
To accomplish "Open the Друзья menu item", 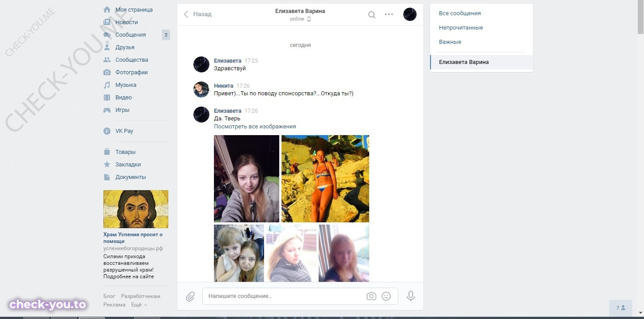I will [125, 47].
